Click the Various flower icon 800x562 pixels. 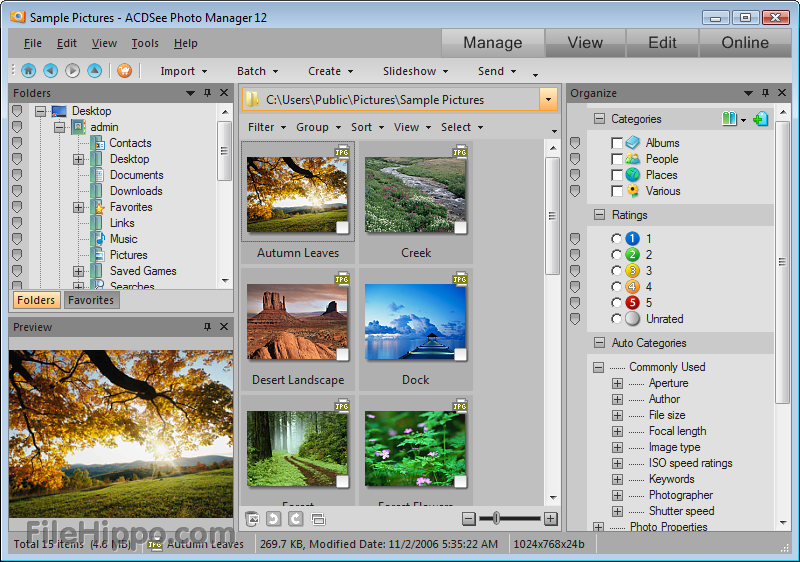coord(633,191)
